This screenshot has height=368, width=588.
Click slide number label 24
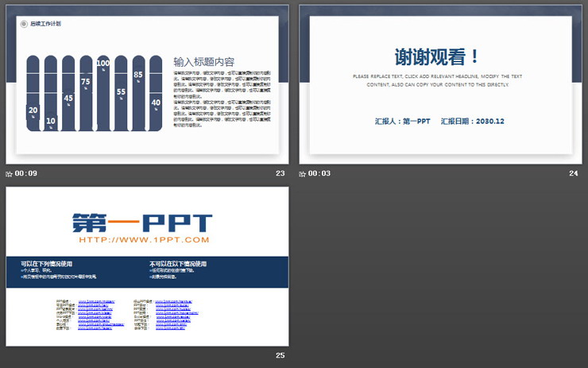[574, 173]
